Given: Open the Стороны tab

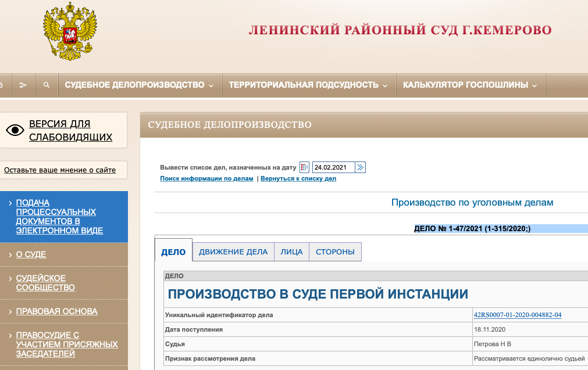Looking at the screenshot, I should click(335, 252).
